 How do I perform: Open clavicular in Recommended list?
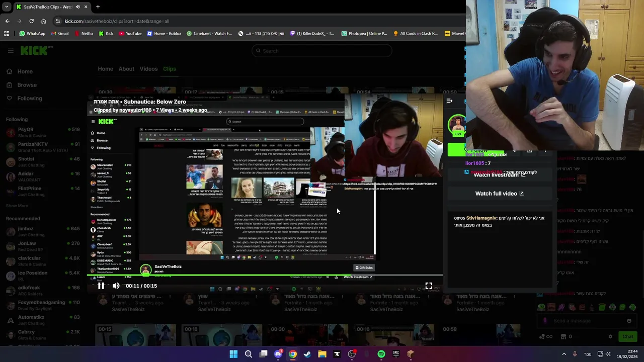(x=43, y=261)
